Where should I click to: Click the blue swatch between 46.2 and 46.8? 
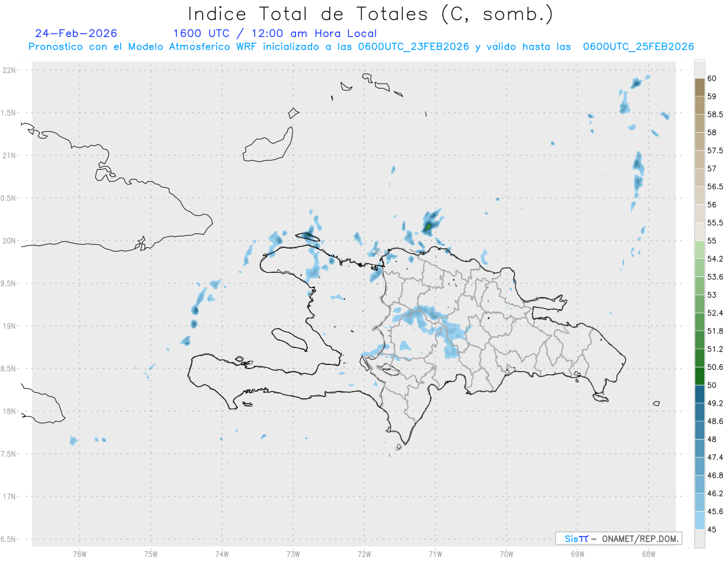pyautogui.click(x=699, y=484)
